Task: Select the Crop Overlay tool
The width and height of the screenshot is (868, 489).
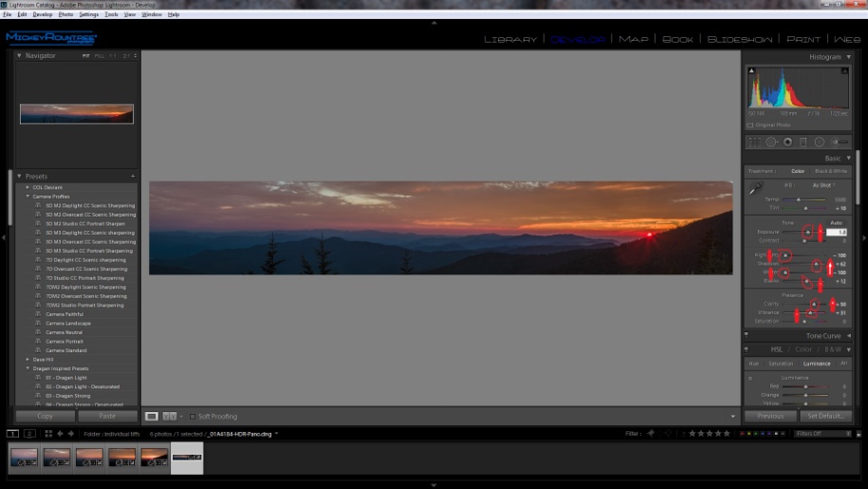Action: (x=755, y=142)
